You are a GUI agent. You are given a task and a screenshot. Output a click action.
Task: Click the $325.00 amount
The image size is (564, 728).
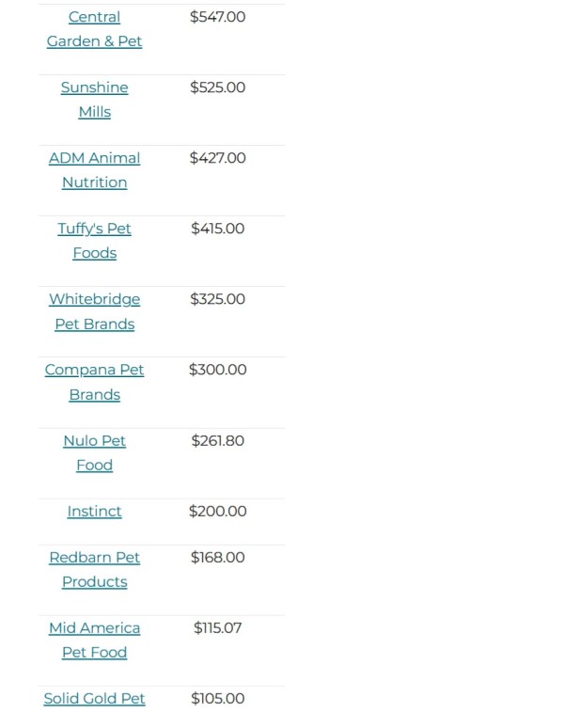(217, 299)
